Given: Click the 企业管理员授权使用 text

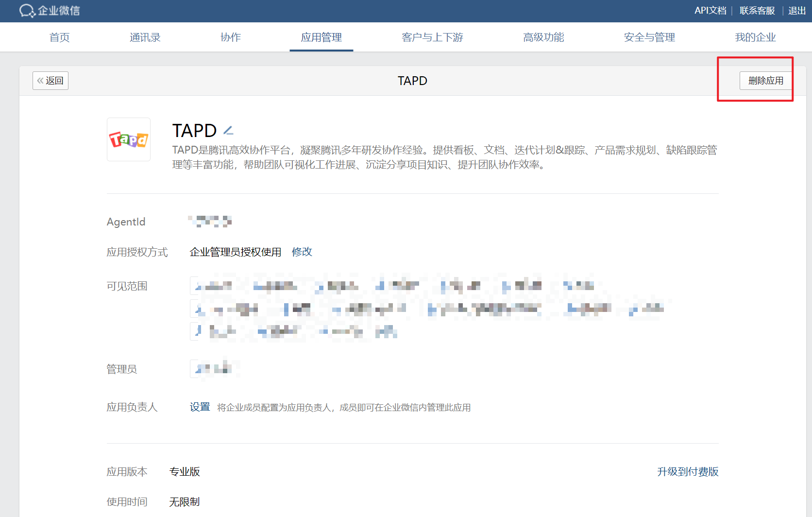Looking at the screenshot, I should pos(236,252).
